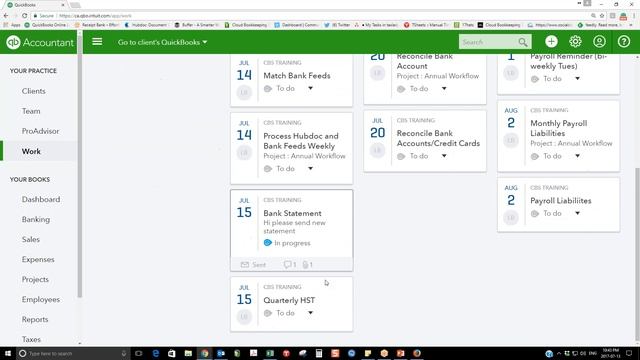Image resolution: width=640 pixels, height=360 pixels.
Task: Open File Explorer from the taskbar
Action: click(x=188, y=353)
